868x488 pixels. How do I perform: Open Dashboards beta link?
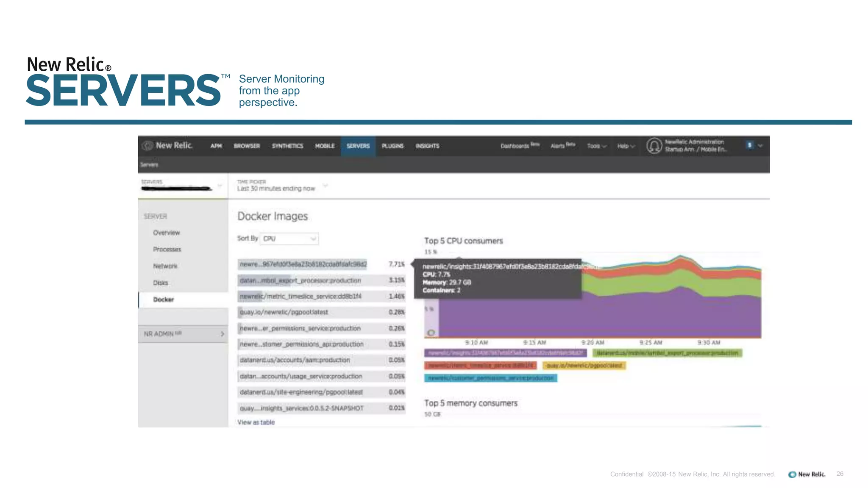click(x=520, y=146)
